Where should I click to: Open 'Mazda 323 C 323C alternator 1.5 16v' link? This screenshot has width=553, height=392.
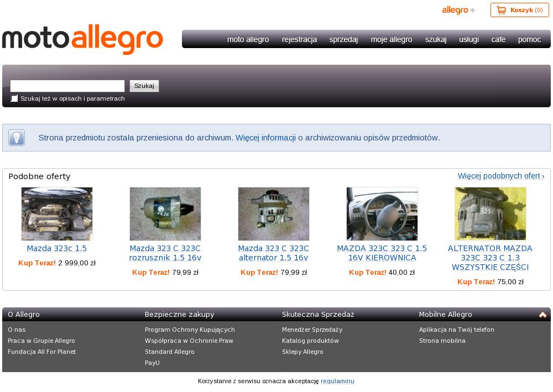click(274, 253)
